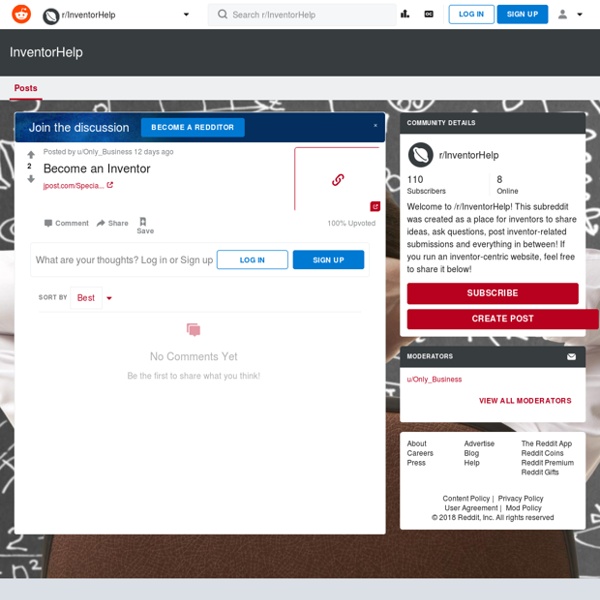The image size is (600, 600).
Task: Focus the Search r/InventorHelp field
Action: pyautogui.click(x=302, y=15)
